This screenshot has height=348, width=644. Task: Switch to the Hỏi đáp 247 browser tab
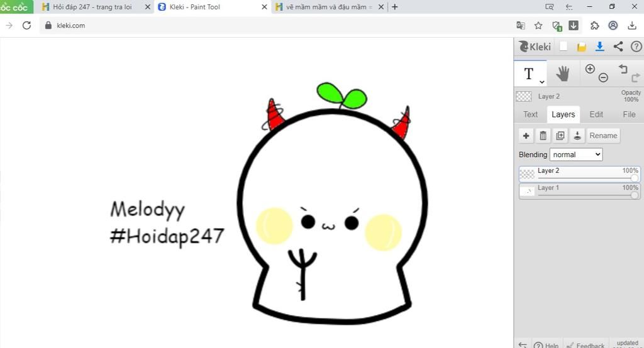(92, 7)
